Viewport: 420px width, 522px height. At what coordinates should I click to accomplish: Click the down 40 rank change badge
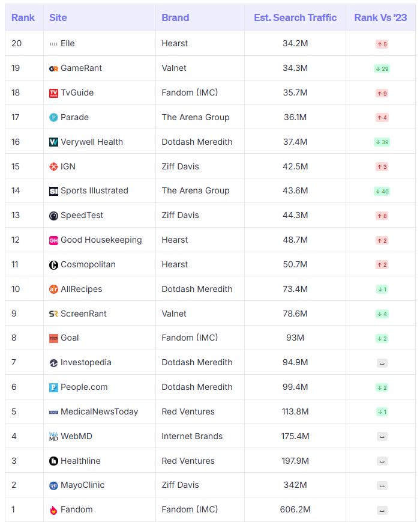pyautogui.click(x=382, y=192)
